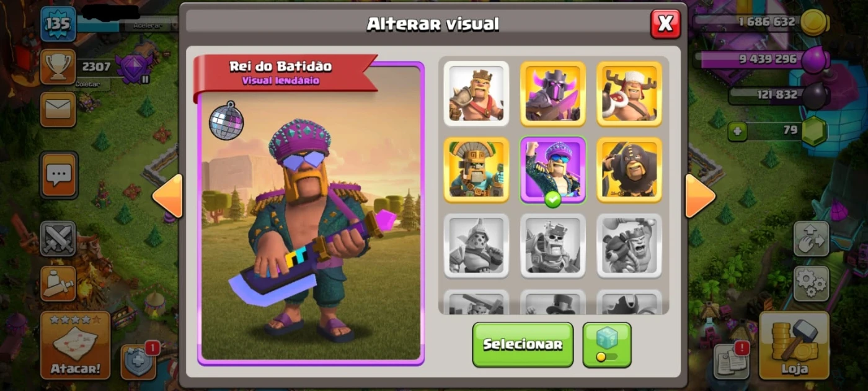Open settings gears icon
Viewport: 868px width, 391px height.
point(811,284)
